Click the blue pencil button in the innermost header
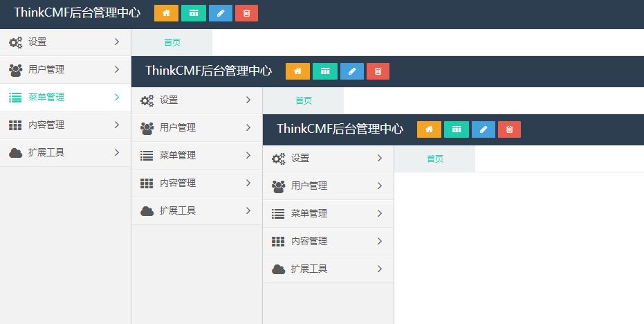 [484, 129]
